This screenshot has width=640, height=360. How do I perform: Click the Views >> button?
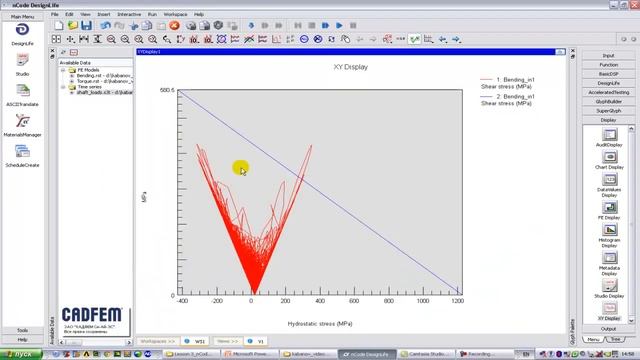[228, 341]
